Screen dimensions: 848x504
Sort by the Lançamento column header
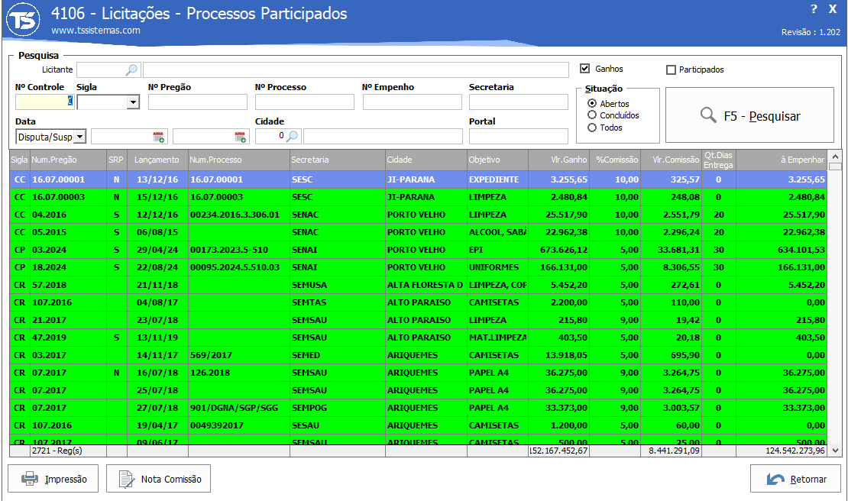(x=157, y=160)
